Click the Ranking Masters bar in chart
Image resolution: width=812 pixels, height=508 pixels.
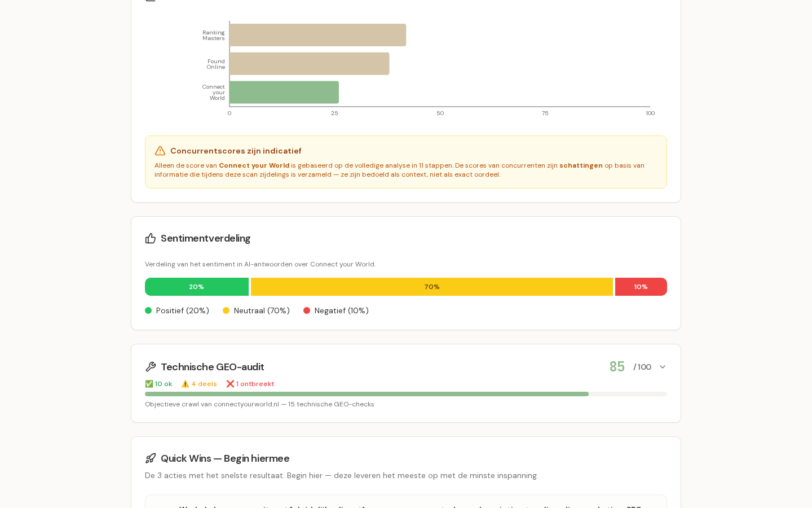click(318, 35)
